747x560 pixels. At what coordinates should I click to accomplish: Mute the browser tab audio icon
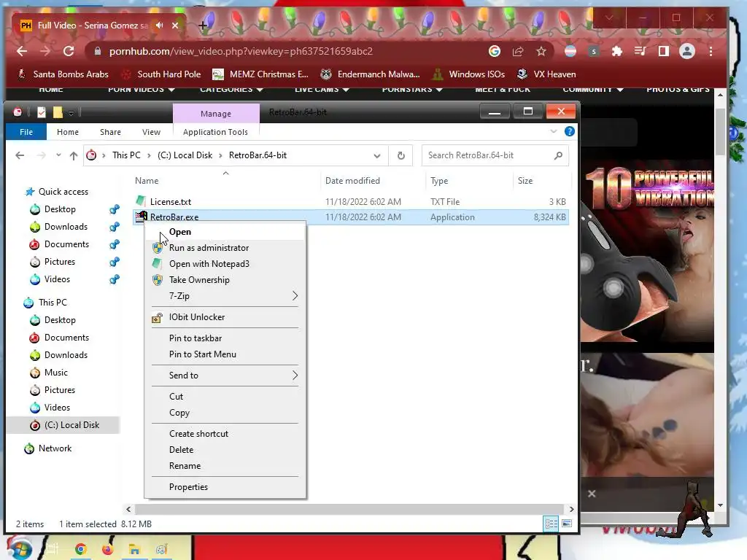[159, 26]
